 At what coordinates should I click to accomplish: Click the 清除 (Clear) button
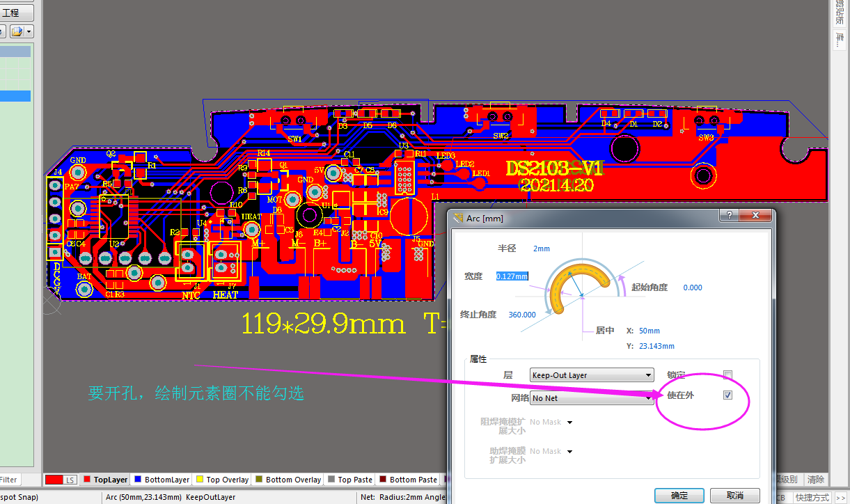click(815, 480)
